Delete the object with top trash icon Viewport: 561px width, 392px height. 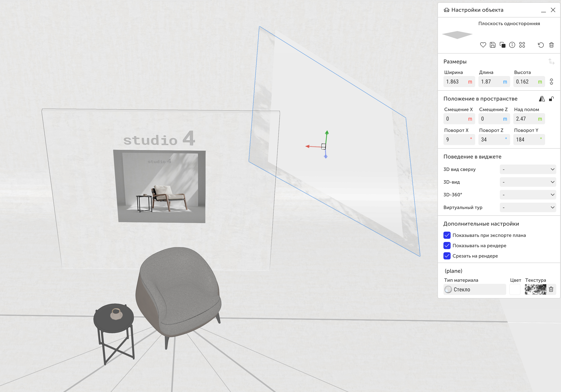click(x=551, y=45)
